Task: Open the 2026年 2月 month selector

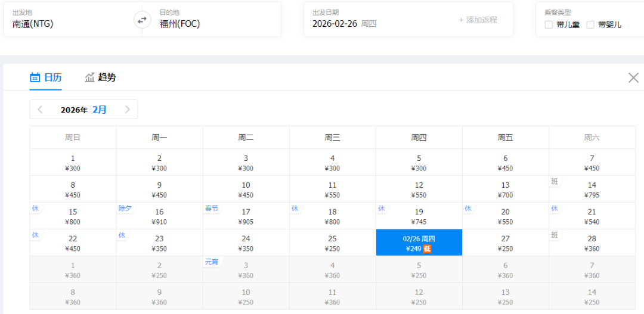Action: [x=83, y=110]
